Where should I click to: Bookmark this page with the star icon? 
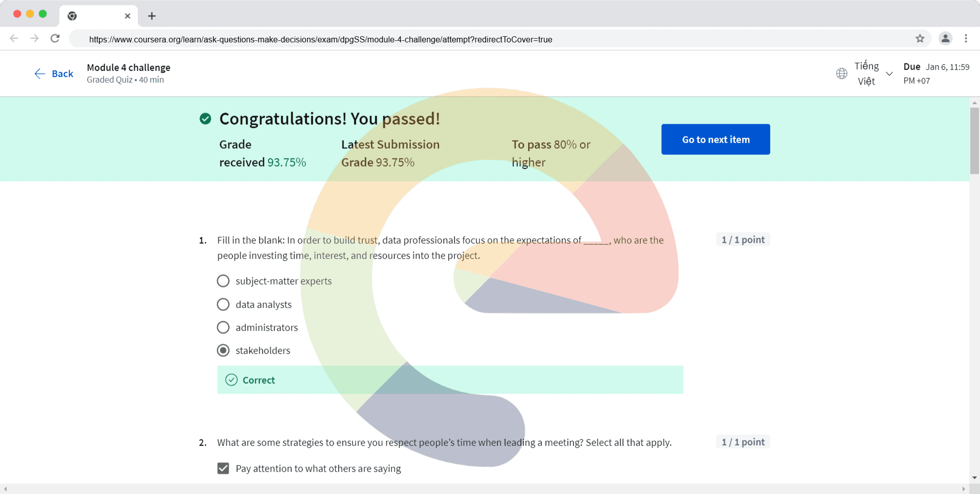pyautogui.click(x=920, y=38)
